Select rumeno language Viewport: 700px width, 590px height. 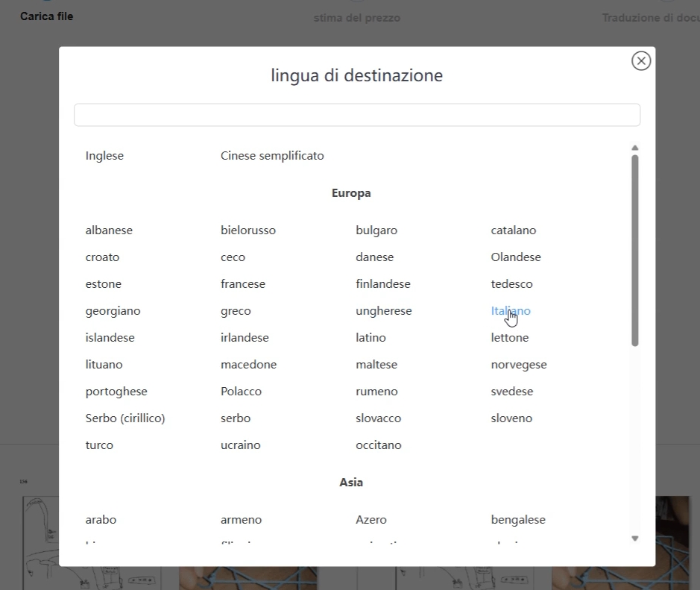[x=376, y=392]
